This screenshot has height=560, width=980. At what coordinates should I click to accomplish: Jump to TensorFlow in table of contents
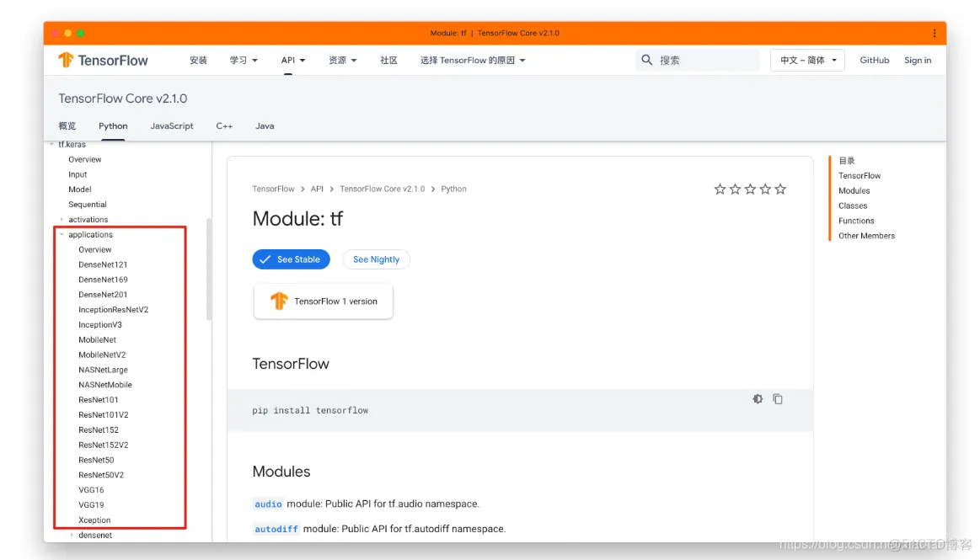pyautogui.click(x=860, y=176)
